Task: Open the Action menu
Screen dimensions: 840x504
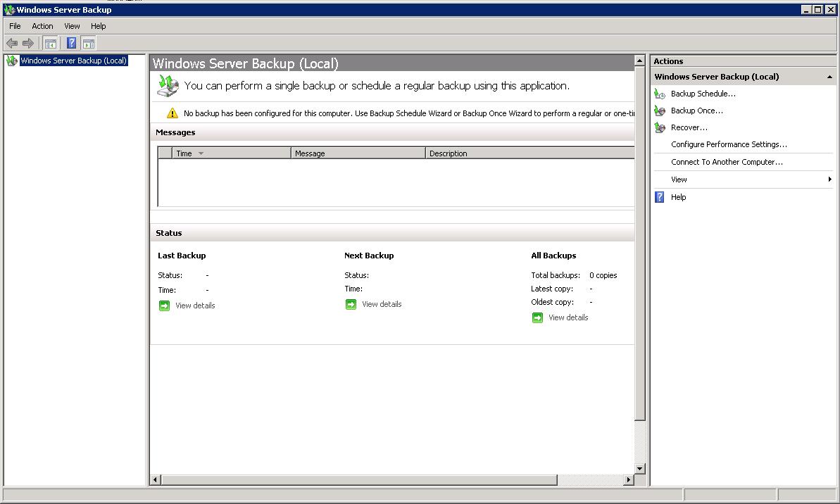Action: point(42,26)
